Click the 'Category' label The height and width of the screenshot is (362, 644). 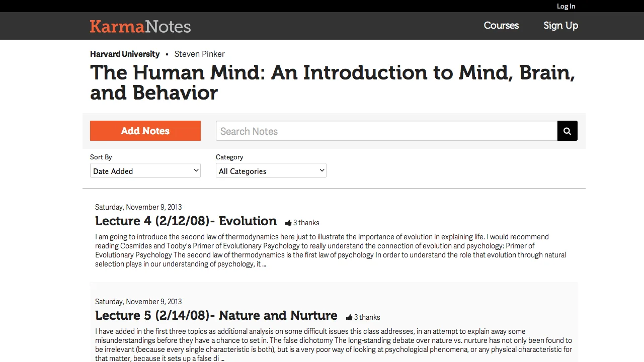[229, 157]
